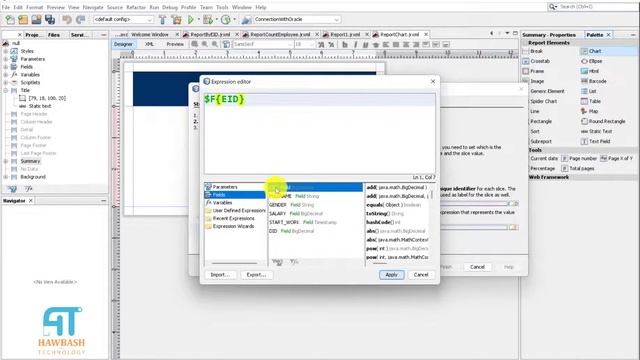Select the Page number tool in Palette
The image size is (640, 360).
[579, 158]
